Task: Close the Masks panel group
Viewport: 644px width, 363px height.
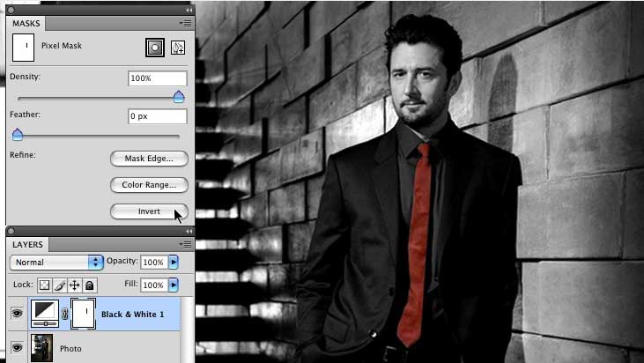Action: (11, 10)
